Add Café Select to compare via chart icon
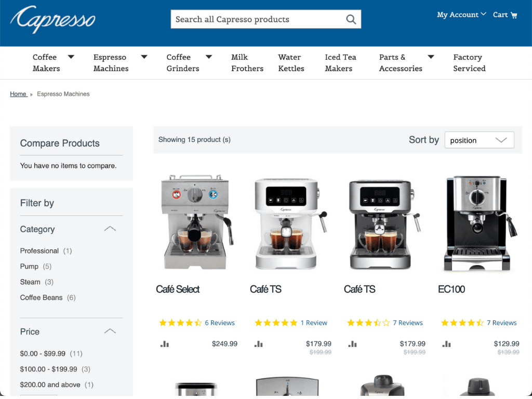The width and height of the screenshot is (532, 399). point(165,344)
